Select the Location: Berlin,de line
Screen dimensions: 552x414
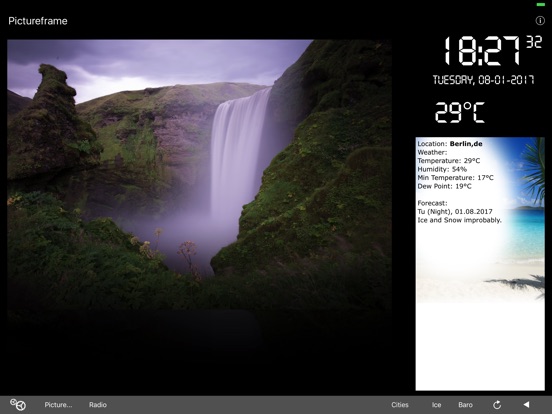click(450, 144)
